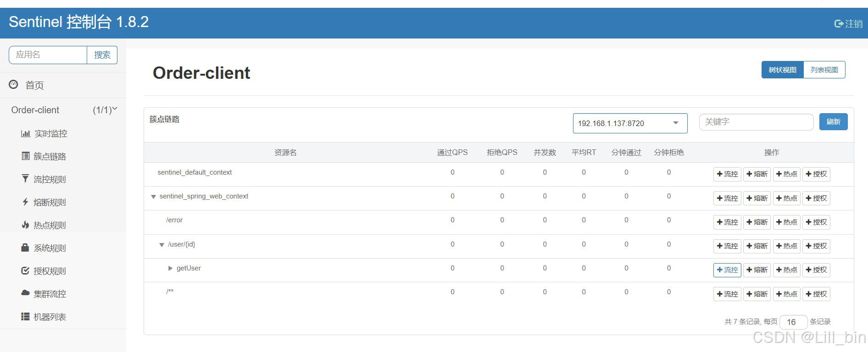Screen dimensions: 868x352
Task: Click the 集群流控 cloud icon
Action: [25, 293]
